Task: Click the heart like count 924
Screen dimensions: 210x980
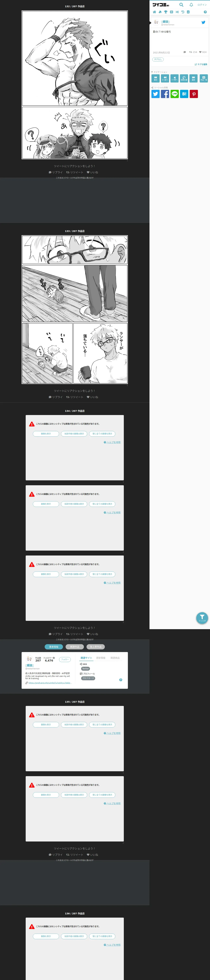Action: tap(203, 52)
